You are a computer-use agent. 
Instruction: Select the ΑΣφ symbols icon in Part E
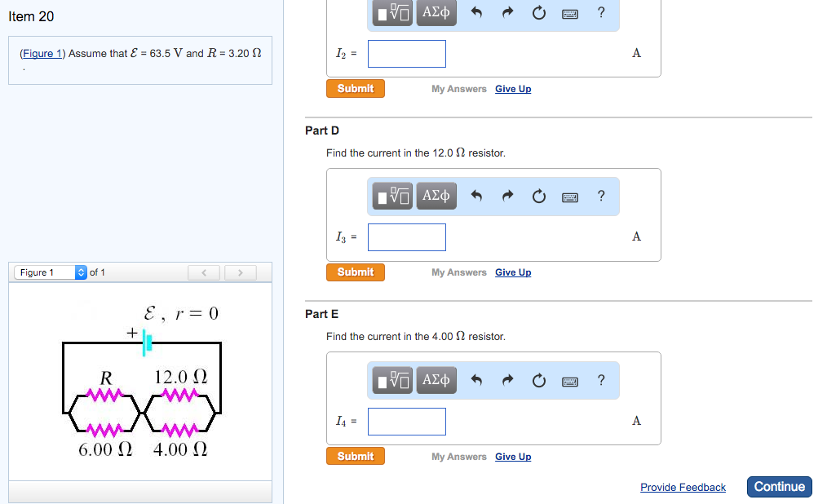point(436,380)
